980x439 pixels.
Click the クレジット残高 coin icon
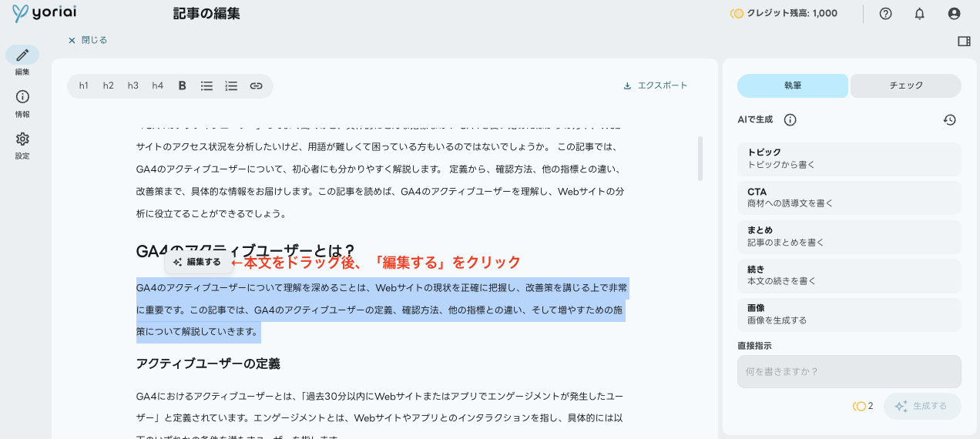pos(737,13)
